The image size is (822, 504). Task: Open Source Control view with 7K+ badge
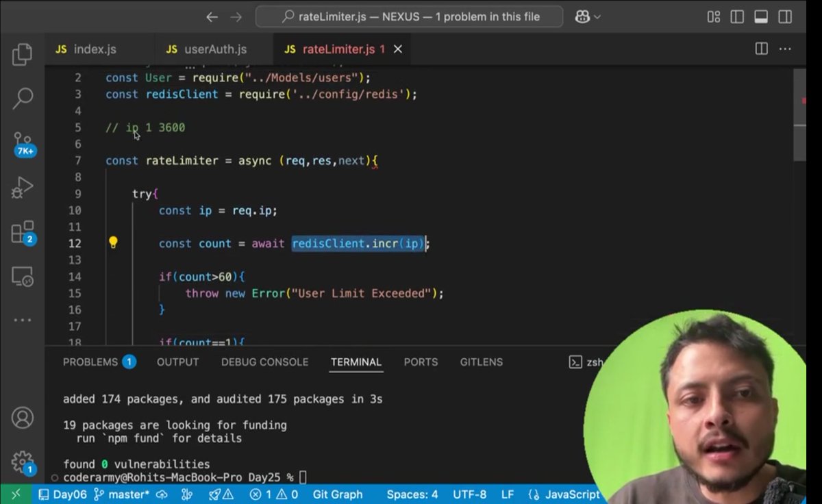(x=24, y=143)
